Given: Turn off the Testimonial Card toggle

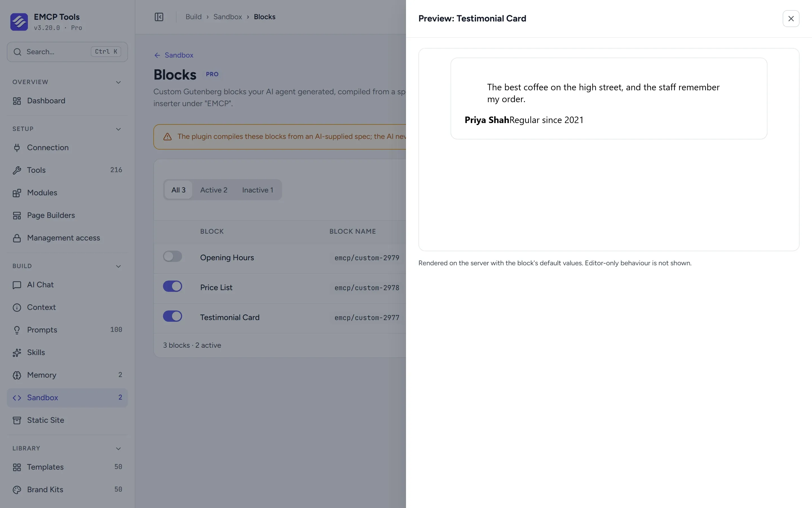Looking at the screenshot, I should click(x=173, y=316).
